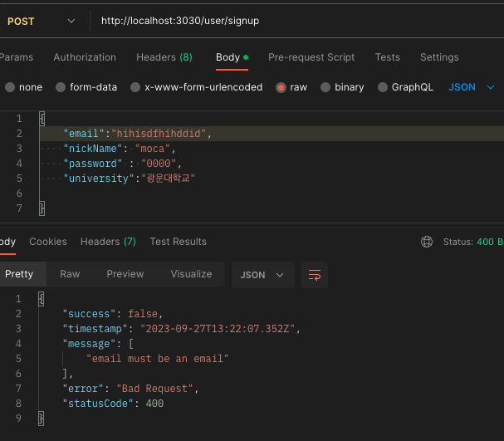Click request body opening brace on line 1
Screen dimensions: 504x441
click(42, 119)
